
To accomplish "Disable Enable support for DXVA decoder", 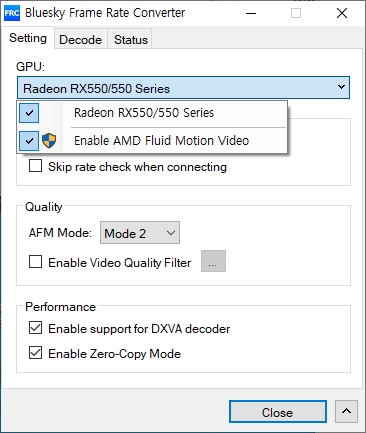I will 35,328.
